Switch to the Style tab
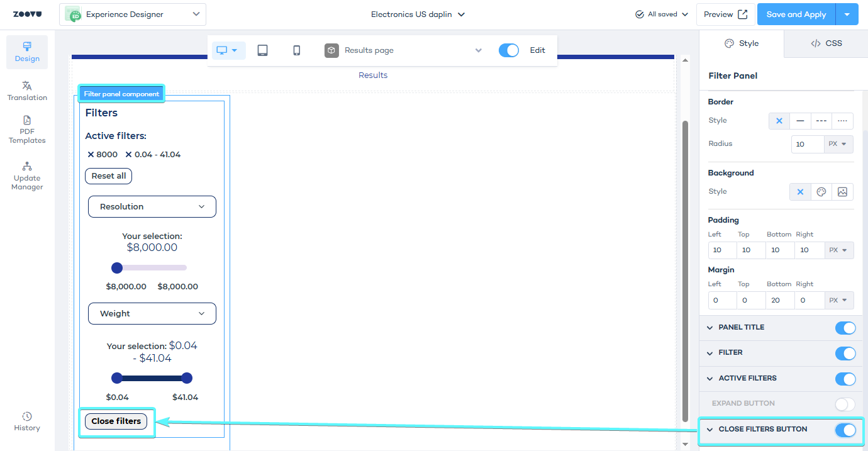The height and width of the screenshot is (451, 868). pyautogui.click(x=742, y=43)
